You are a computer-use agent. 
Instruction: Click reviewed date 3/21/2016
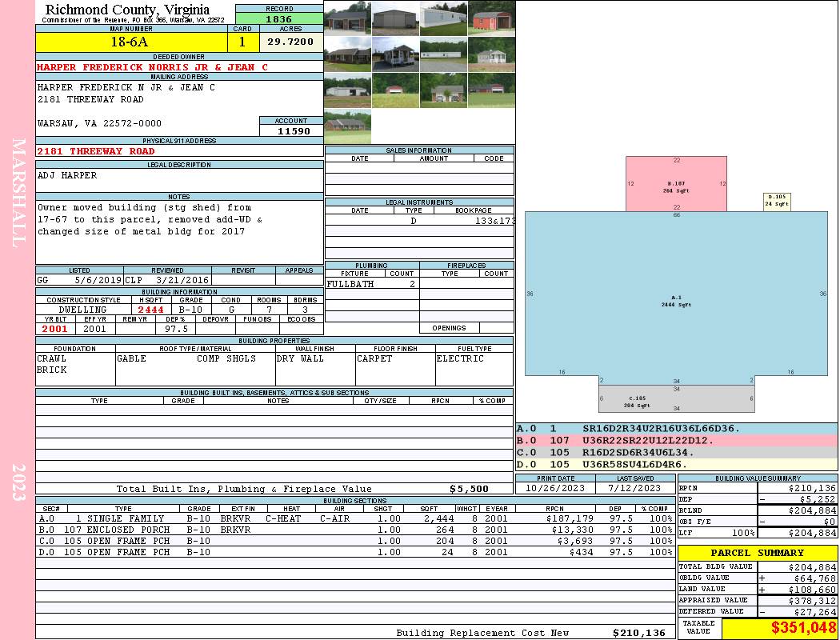[x=182, y=280]
